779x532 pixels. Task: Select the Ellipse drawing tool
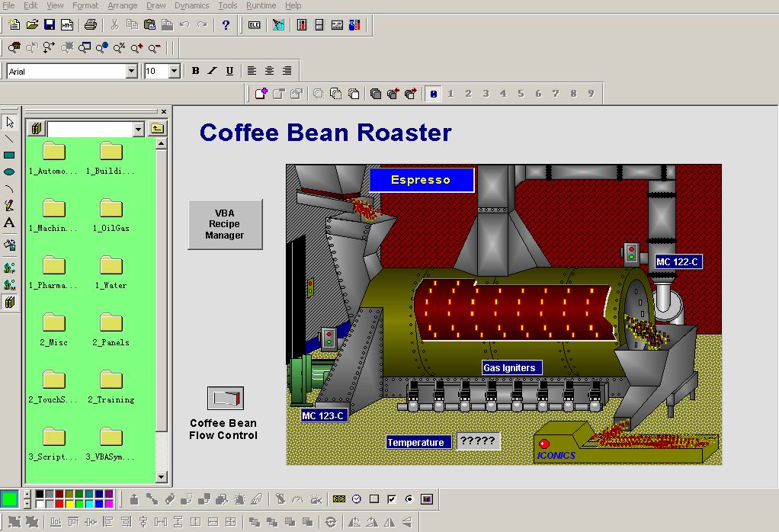click(9, 172)
